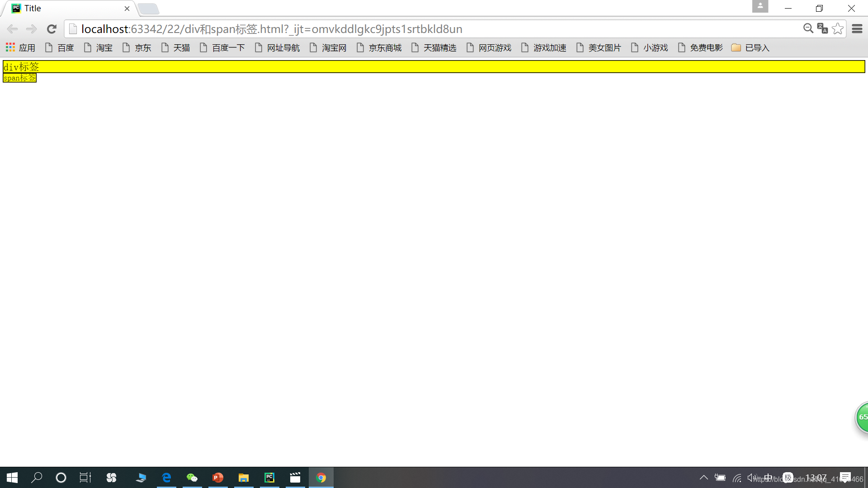Open the 百度 bookmark
The width and height of the screenshot is (868, 488).
[60, 47]
